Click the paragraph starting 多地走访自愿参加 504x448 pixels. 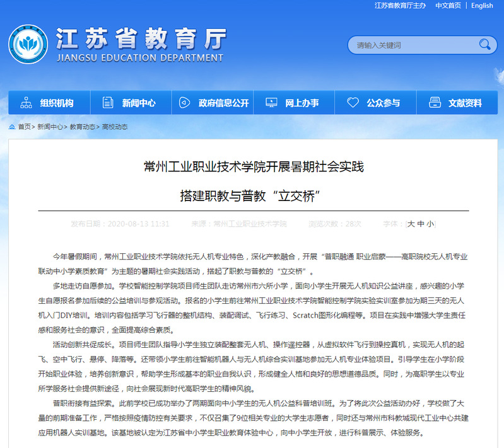pyautogui.click(x=252, y=308)
